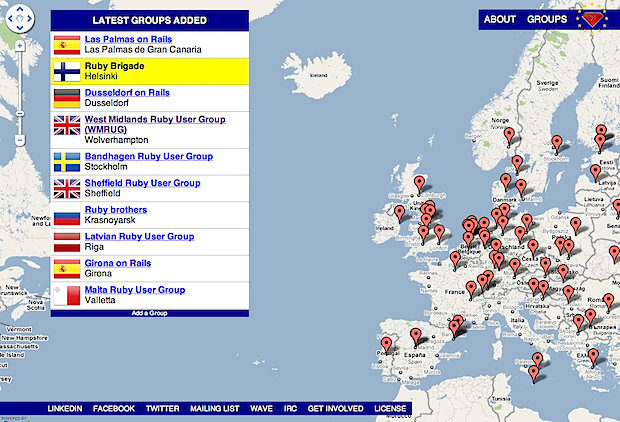Screen dimensions: 620x422
Task: Click the hand icon in the pan control
Action: coord(20,18)
